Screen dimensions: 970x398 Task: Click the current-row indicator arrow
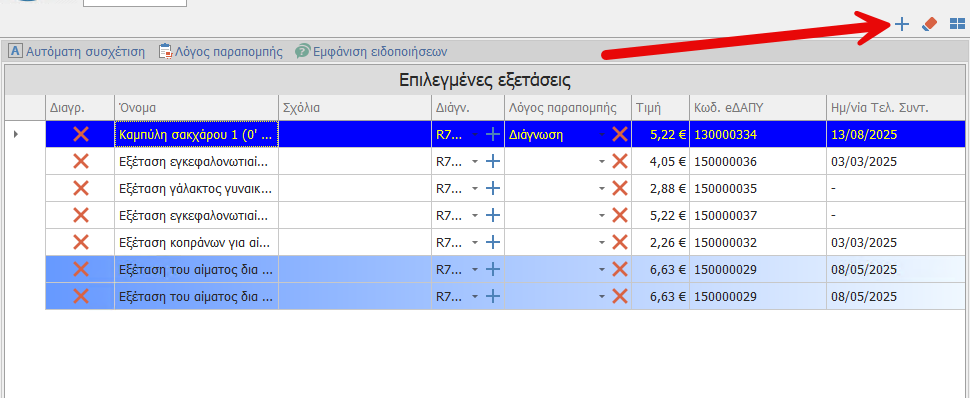15,134
